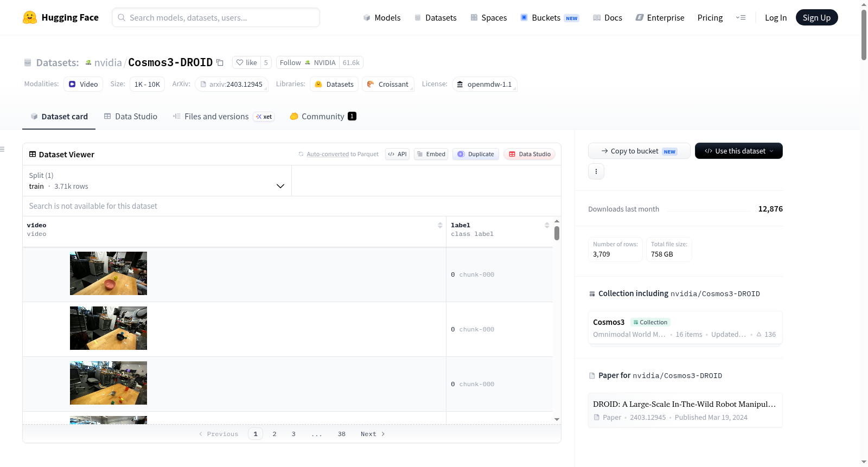
Task: Follow the NVIDIA organization
Action: [x=308, y=62]
